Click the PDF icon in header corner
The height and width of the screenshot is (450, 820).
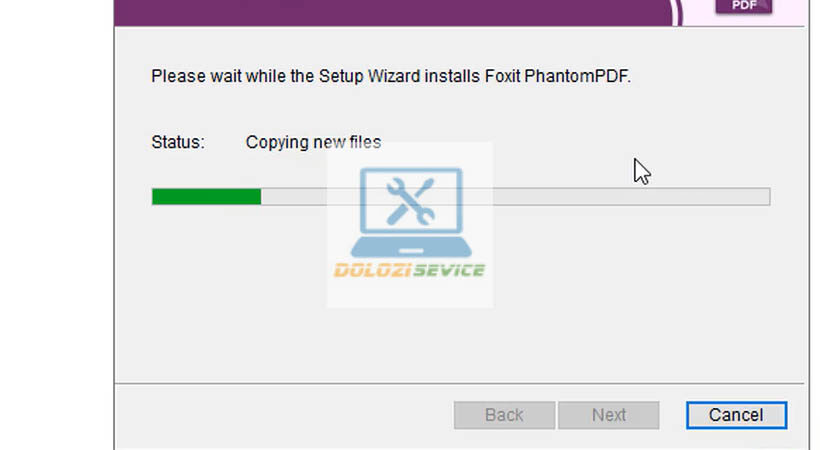click(744, 7)
